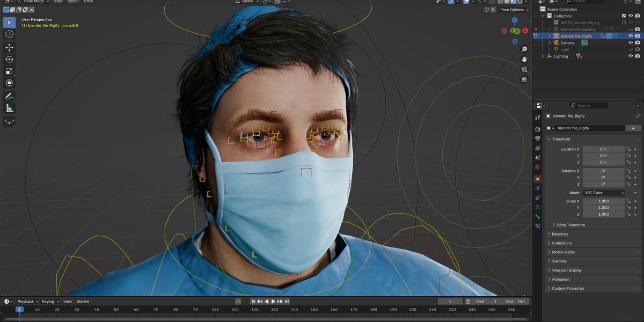
Task: Choose the Move tool
Action: [x=9, y=47]
